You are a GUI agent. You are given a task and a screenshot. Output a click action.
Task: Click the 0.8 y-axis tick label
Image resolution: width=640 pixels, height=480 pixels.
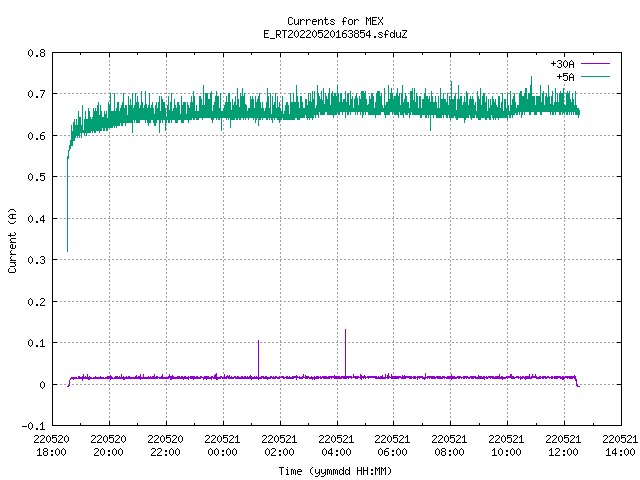pos(36,53)
